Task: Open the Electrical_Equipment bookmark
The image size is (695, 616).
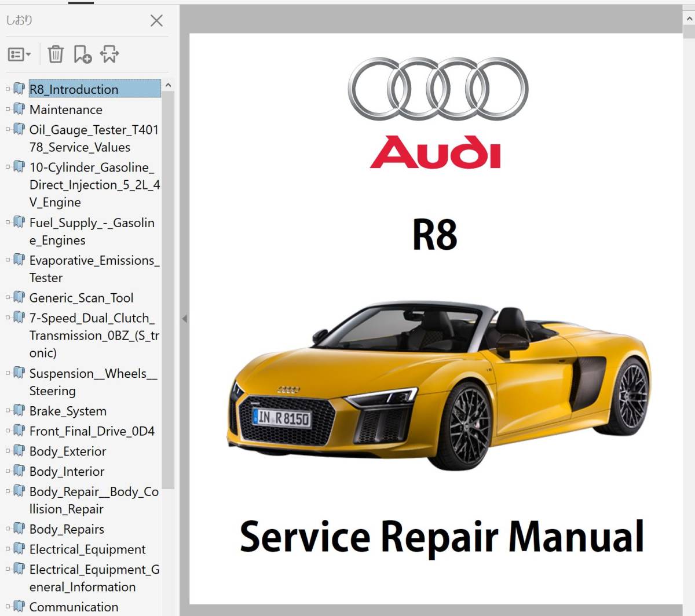Action: (x=87, y=549)
